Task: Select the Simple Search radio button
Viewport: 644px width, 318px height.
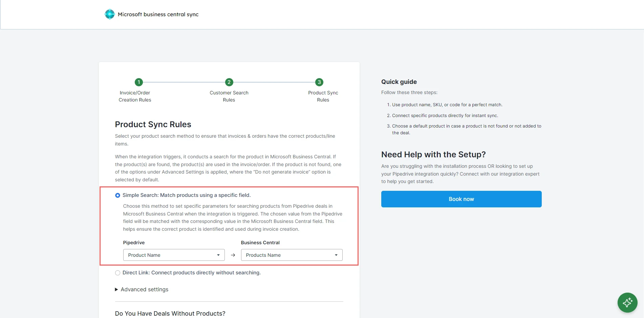Action: point(117,195)
